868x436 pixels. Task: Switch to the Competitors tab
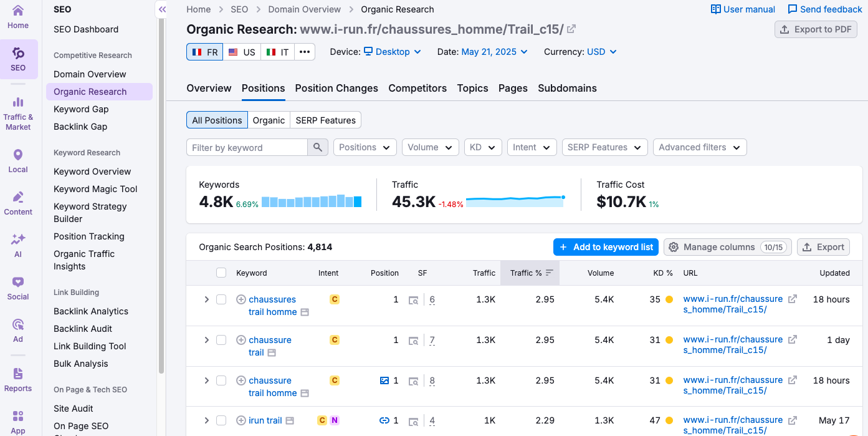click(x=417, y=88)
